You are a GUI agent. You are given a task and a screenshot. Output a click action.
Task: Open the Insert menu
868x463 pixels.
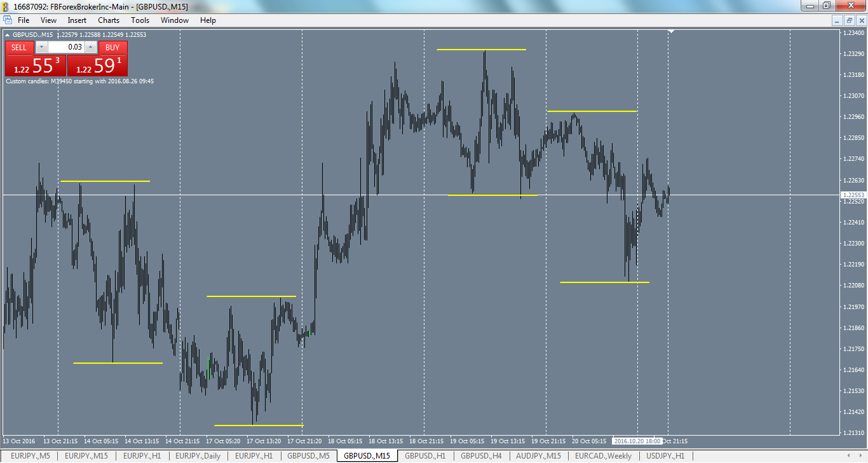pyautogui.click(x=76, y=20)
